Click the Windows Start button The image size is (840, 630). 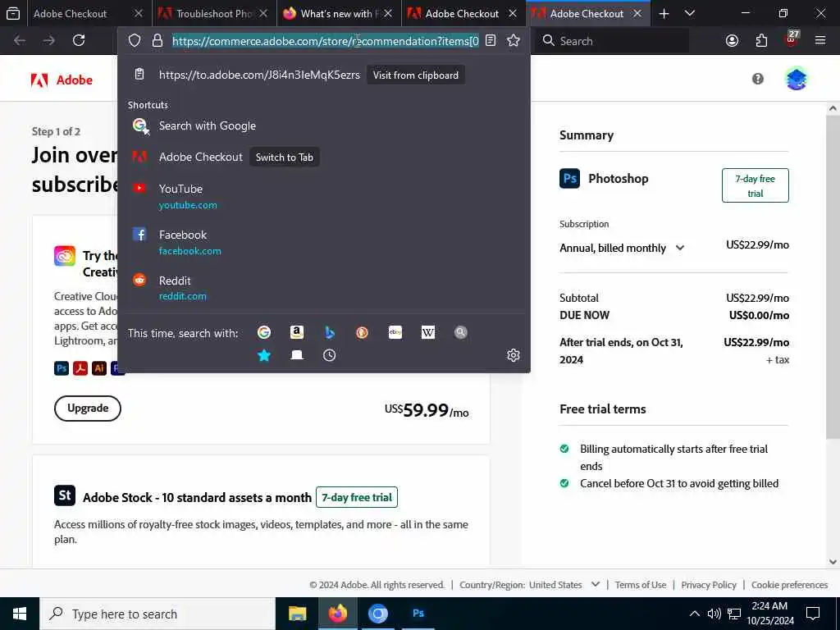(x=20, y=614)
